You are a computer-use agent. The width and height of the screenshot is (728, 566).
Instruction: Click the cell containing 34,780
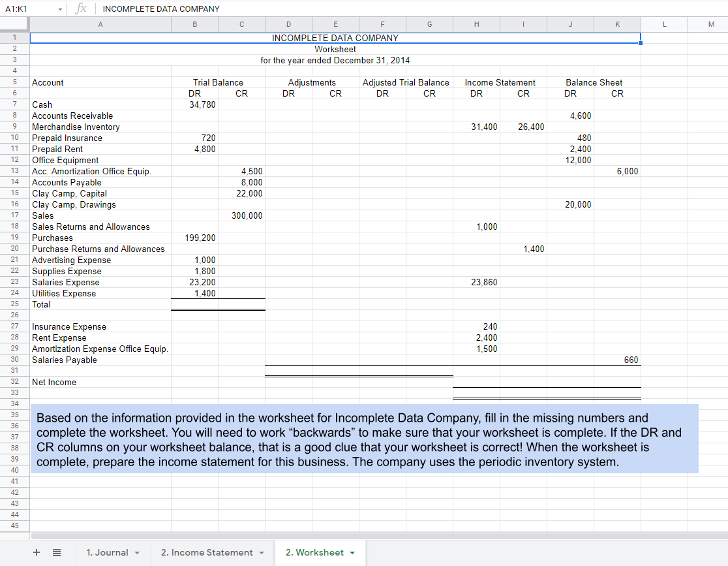pyautogui.click(x=194, y=104)
